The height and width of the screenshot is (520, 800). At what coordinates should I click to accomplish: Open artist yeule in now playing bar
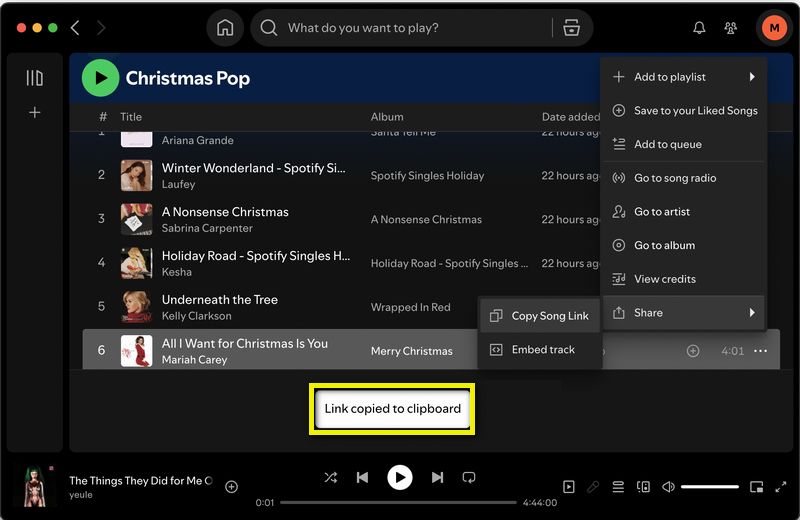[x=81, y=495]
